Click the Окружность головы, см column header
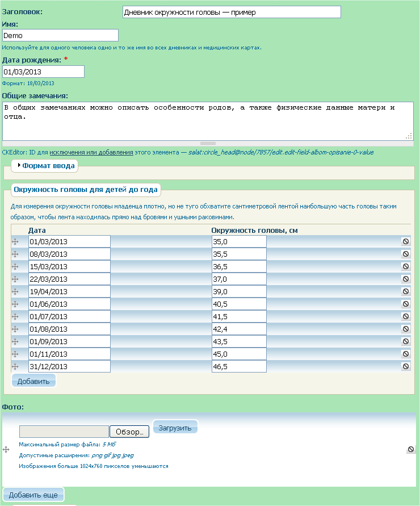420x506 pixels. coord(254,231)
